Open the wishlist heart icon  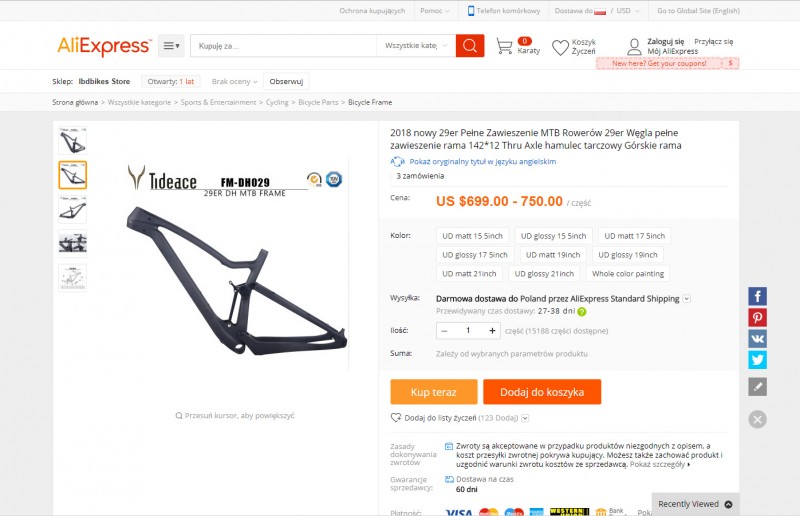[x=560, y=47]
